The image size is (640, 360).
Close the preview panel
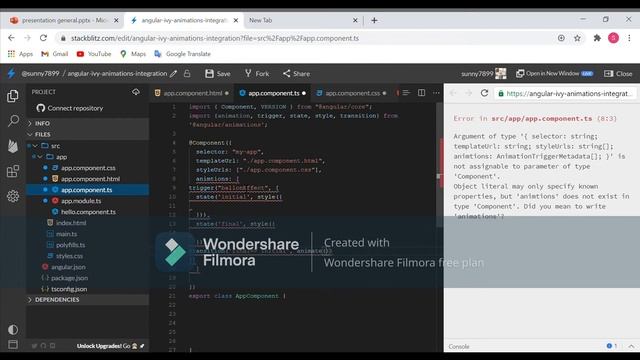click(x=618, y=73)
